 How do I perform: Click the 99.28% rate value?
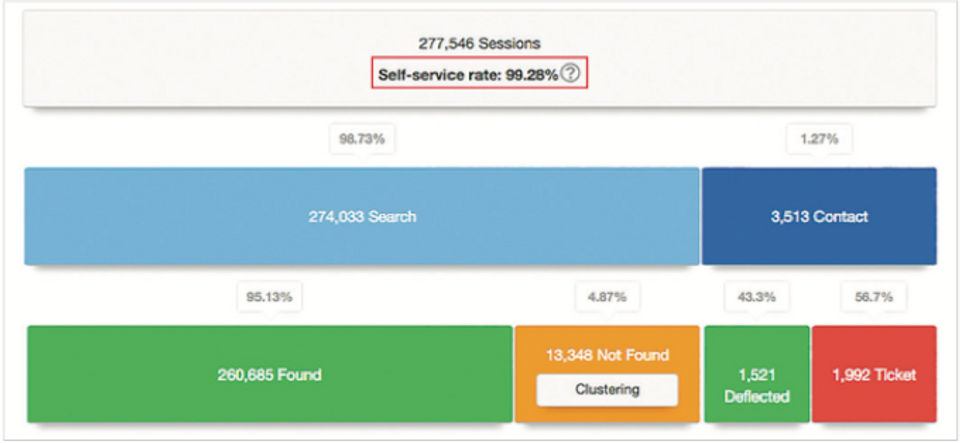point(531,75)
